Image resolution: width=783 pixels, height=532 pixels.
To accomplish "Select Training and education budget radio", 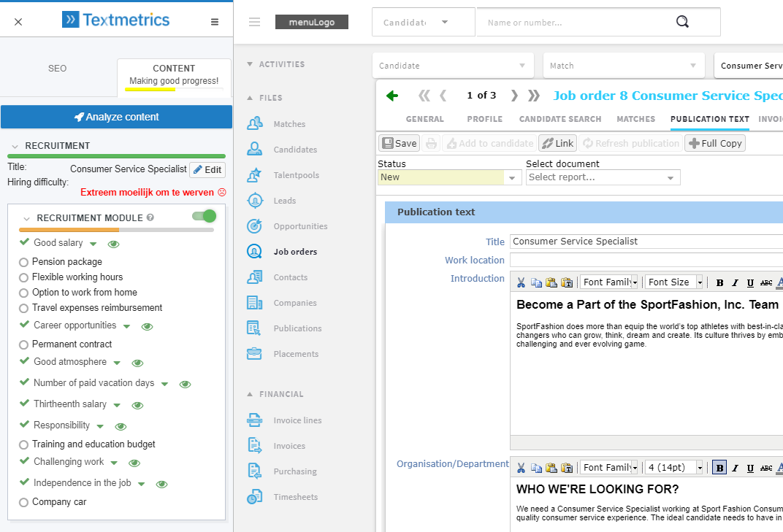I will tap(23, 444).
